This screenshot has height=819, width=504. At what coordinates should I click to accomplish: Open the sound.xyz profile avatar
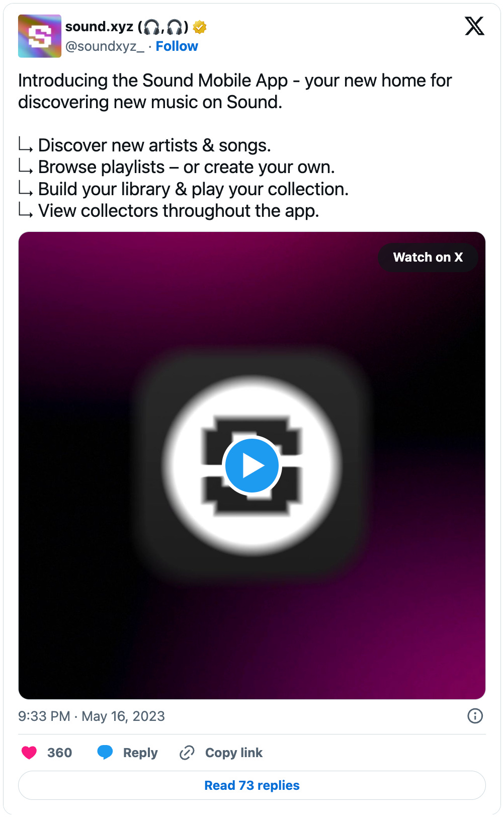[x=40, y=36]
